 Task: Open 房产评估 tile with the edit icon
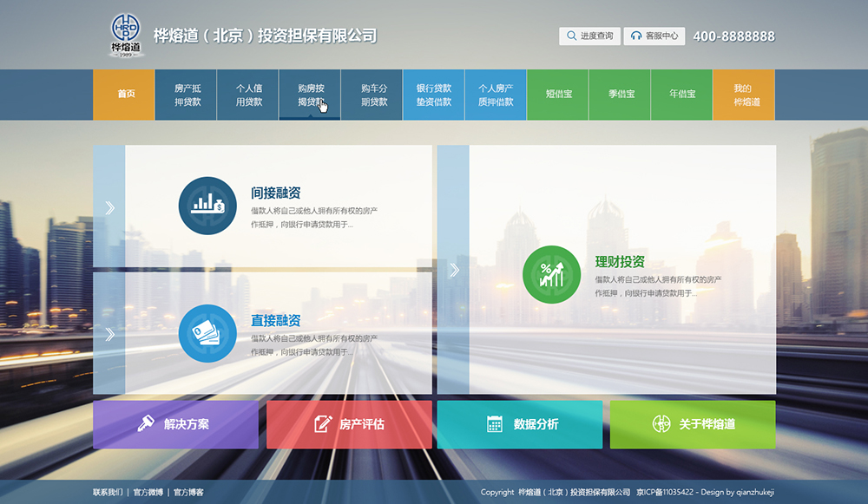click(x=349, y=424)
